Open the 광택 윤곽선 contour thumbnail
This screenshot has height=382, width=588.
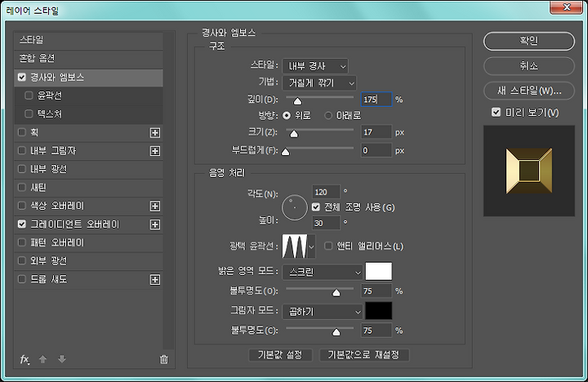tap(294, 247)
